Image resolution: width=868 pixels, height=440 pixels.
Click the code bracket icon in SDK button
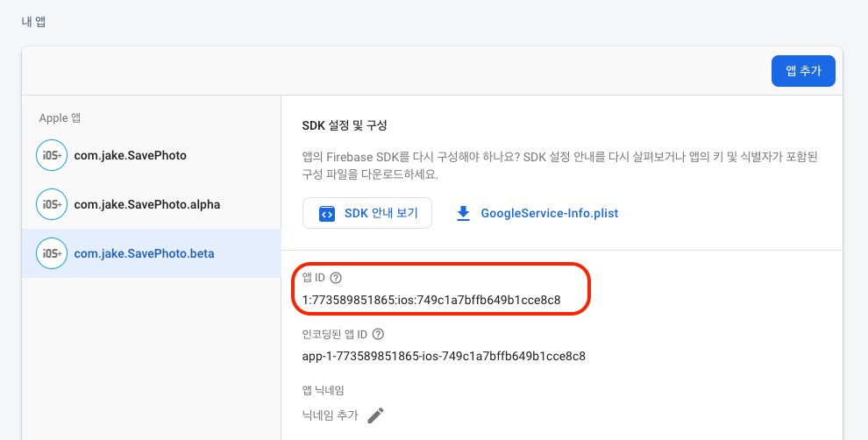click(x=327, y=214)
